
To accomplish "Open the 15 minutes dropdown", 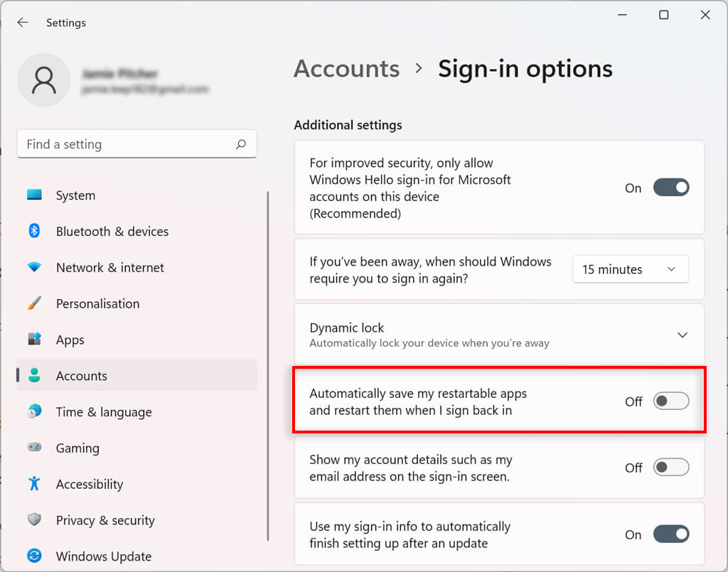I will [631, 269].
